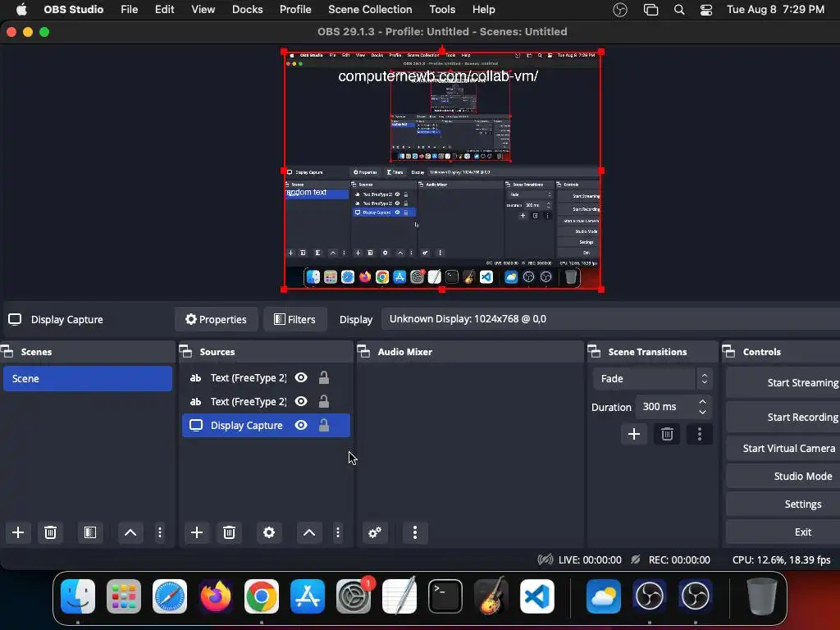Hide the Display Capture source
This screenshot has width=840, height=630.
pos(301,426)
